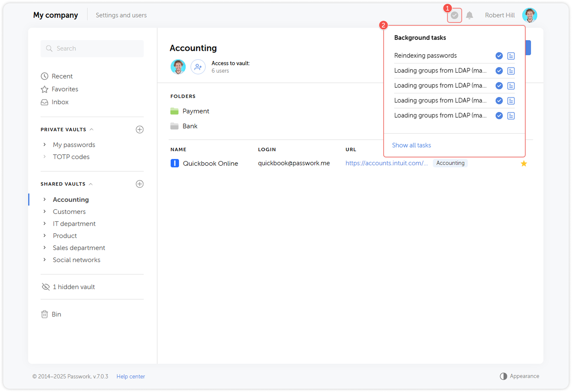
Task: Toggle the Appearance theme switch
Action: tap(503, 376)
